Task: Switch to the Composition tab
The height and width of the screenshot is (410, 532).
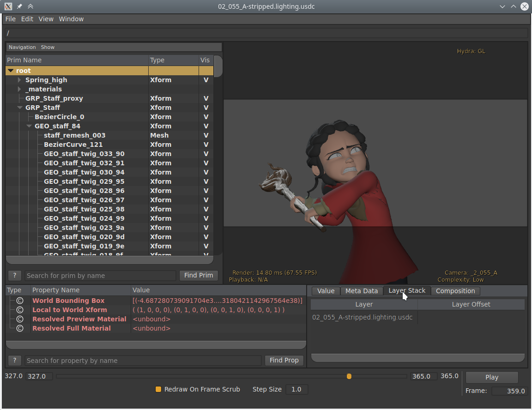Action: tap(455, 291)
